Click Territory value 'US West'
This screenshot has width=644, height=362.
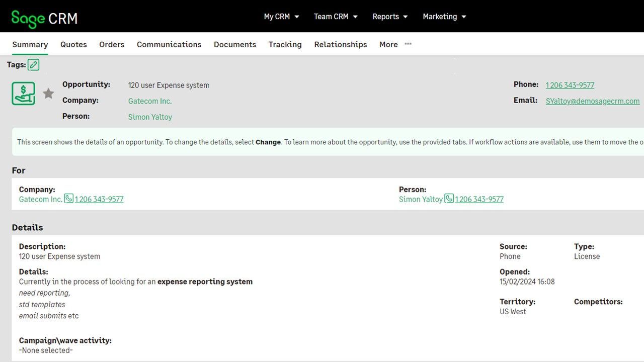pyautogui.click(x=513, y=312)
